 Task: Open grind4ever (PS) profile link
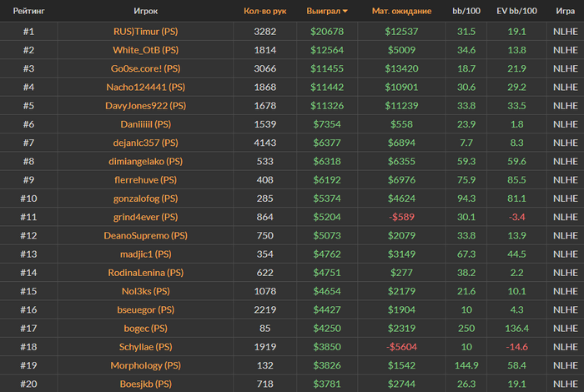tap(146, 217)
